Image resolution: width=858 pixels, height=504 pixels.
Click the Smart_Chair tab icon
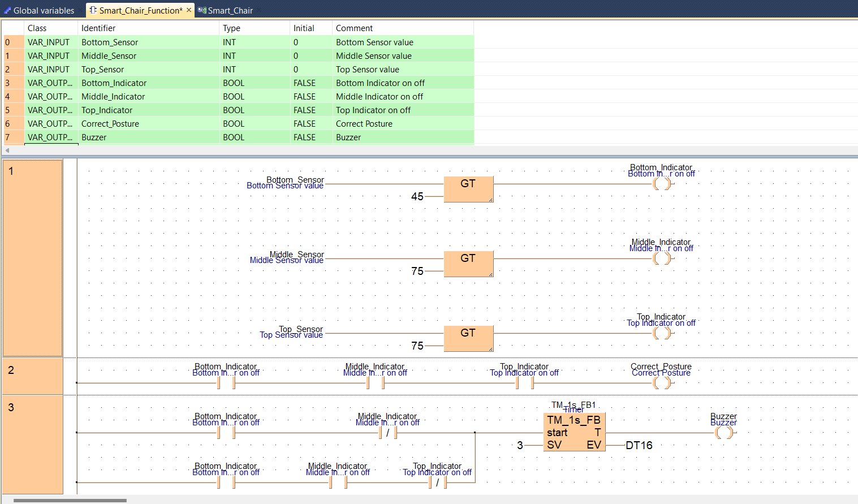[202, 10]
